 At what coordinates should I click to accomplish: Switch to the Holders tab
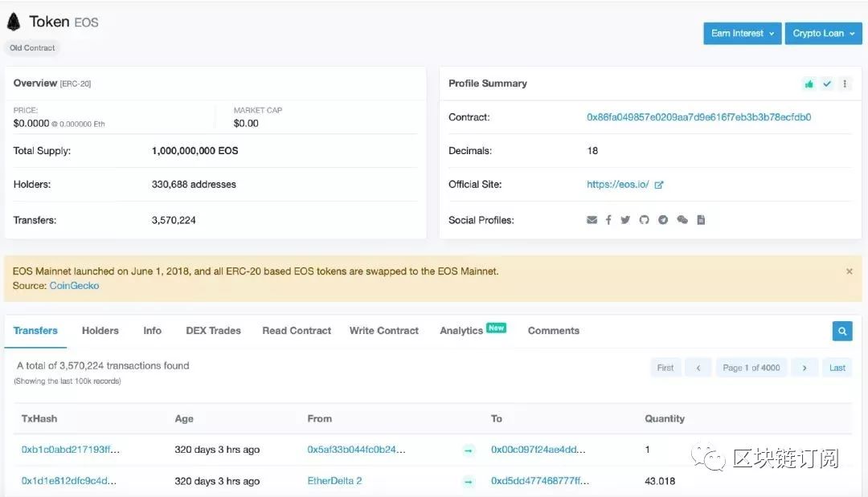(100, 331)
